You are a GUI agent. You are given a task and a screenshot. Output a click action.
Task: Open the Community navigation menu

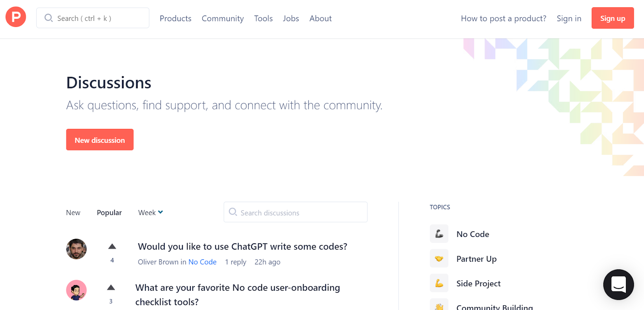tap(223, 19)
